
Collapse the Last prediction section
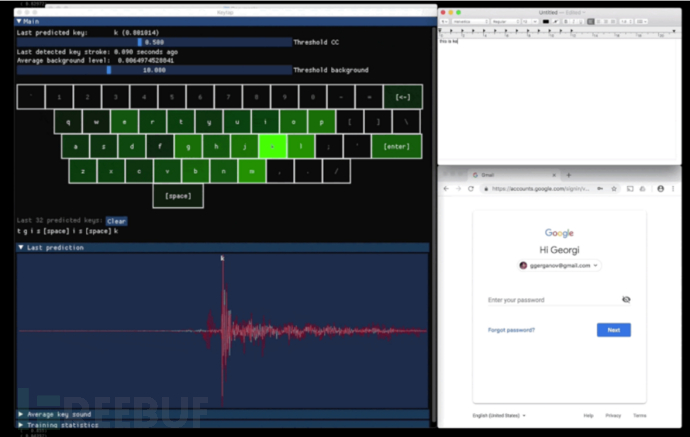coord(21,248)
